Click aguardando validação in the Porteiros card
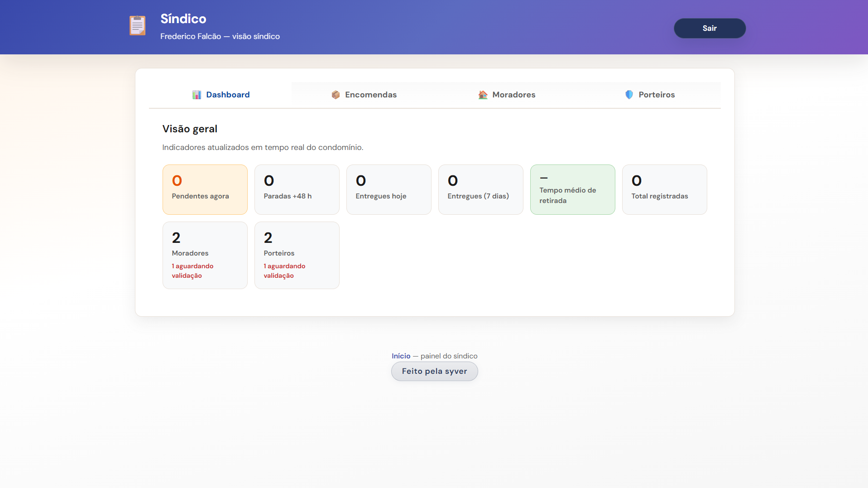Viewport: 868px width, 488px height. click(284, 271)
